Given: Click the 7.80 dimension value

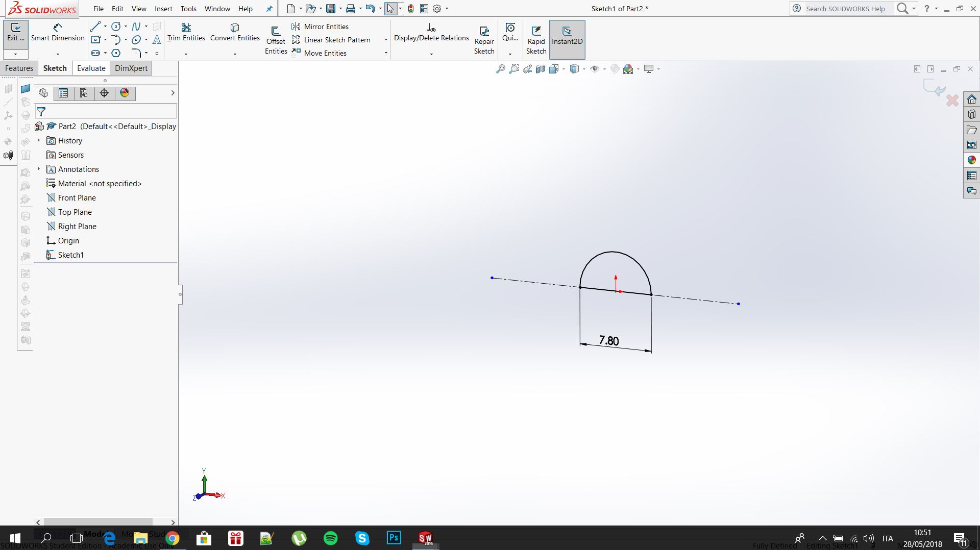Looking at the screenshot, I should (609, 341).
